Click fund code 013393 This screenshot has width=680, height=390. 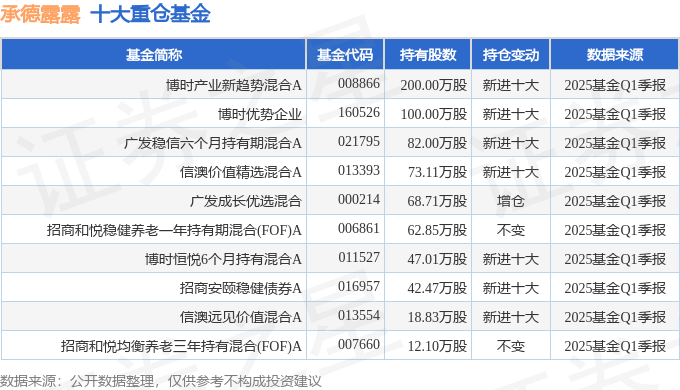coord(359,170)
